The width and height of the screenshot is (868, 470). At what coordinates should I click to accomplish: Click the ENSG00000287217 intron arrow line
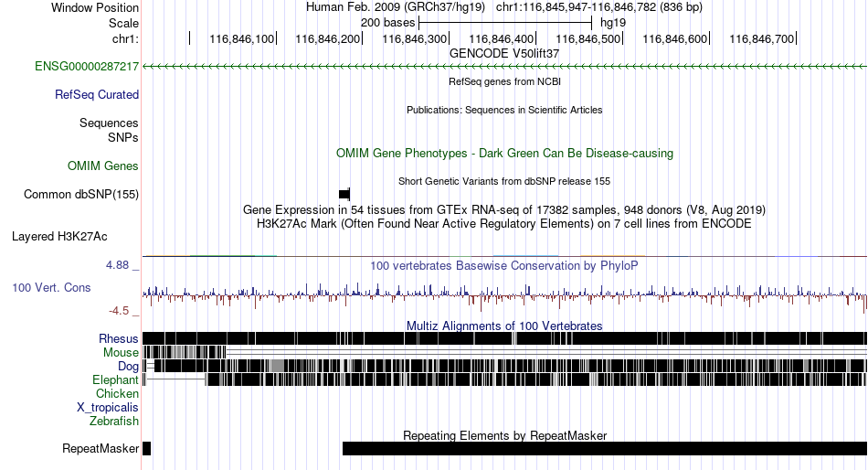[504, 67]
